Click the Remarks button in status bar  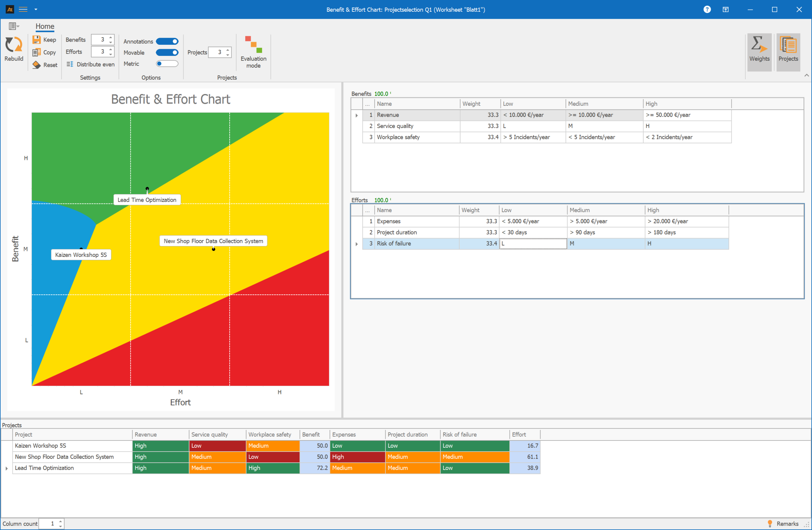click(783, 524)
